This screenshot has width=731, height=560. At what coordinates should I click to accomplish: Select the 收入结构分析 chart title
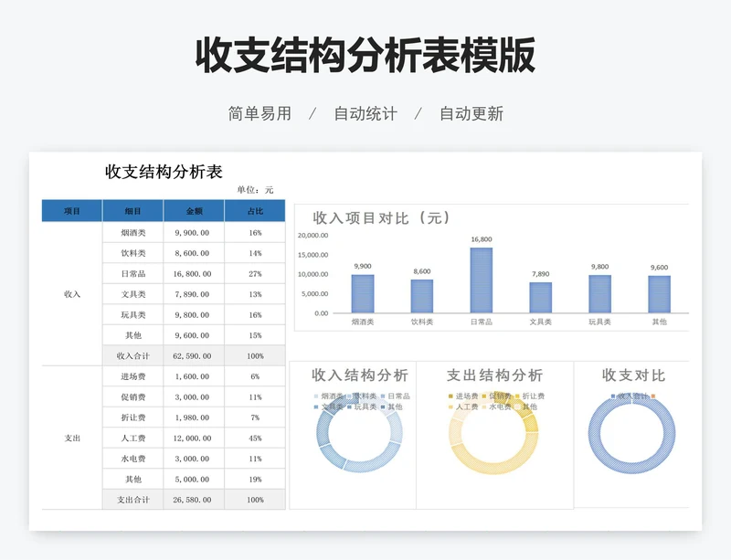click(360, 375)
